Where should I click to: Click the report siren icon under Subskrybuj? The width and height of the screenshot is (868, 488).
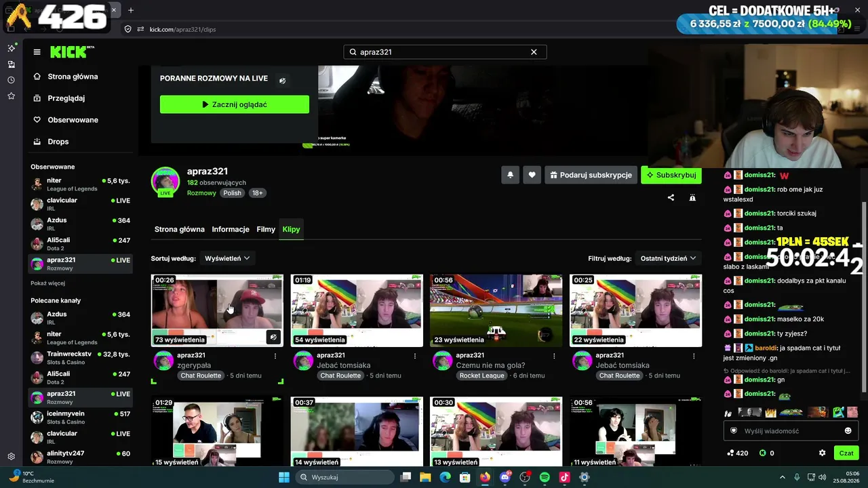692,198
